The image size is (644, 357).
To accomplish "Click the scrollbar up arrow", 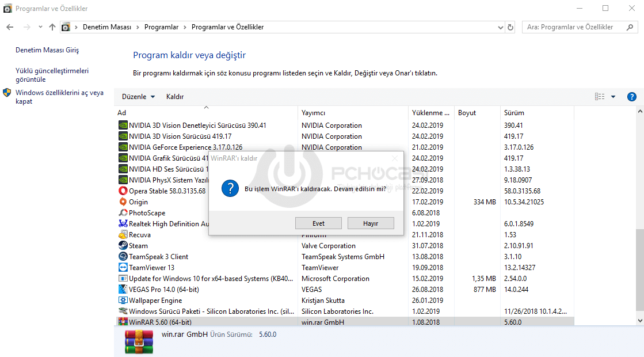I will (x=640, y=111).
